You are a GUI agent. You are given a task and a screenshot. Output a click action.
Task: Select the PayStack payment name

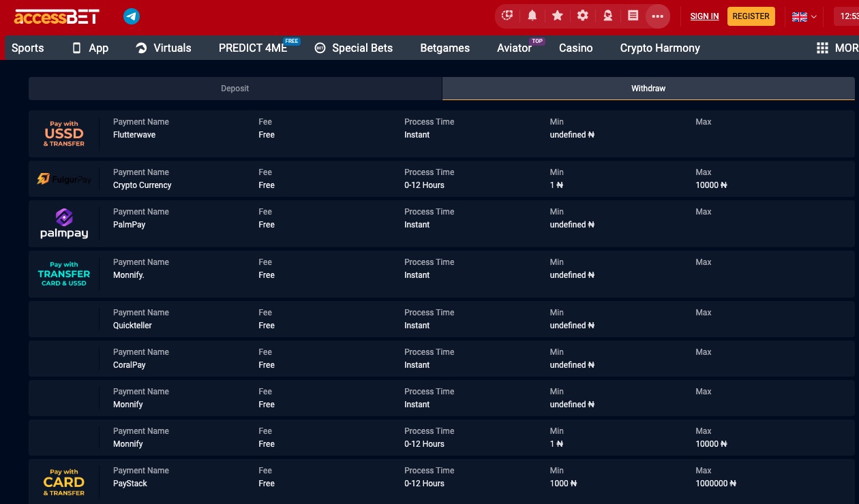point(130,484)
